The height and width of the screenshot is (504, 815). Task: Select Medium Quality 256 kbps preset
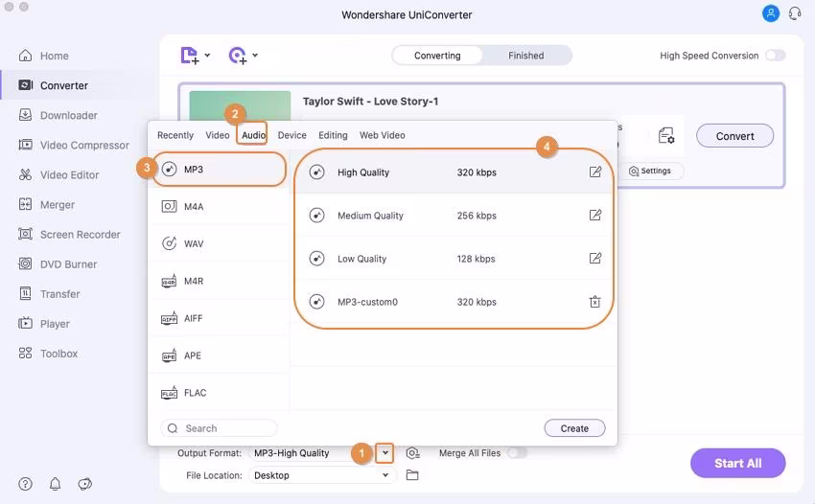454,215
